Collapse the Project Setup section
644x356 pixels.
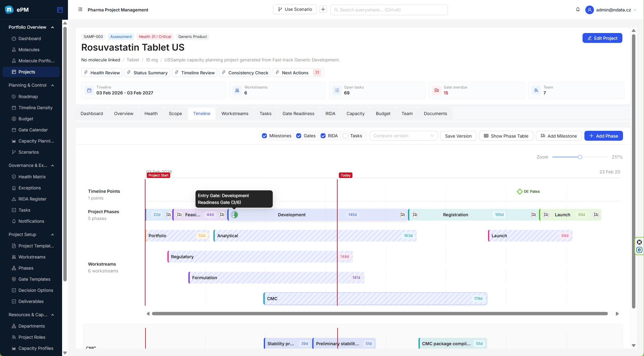pyautogui.click(x=53, y=234)
